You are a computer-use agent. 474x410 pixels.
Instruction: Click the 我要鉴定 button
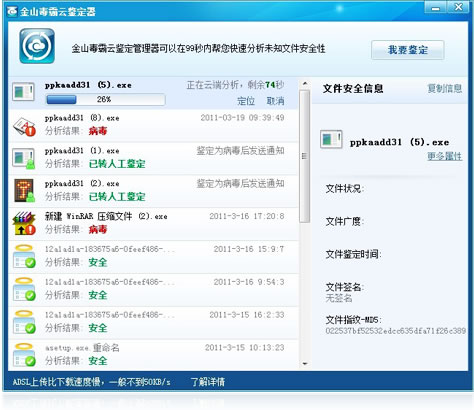tap(408, 50)
